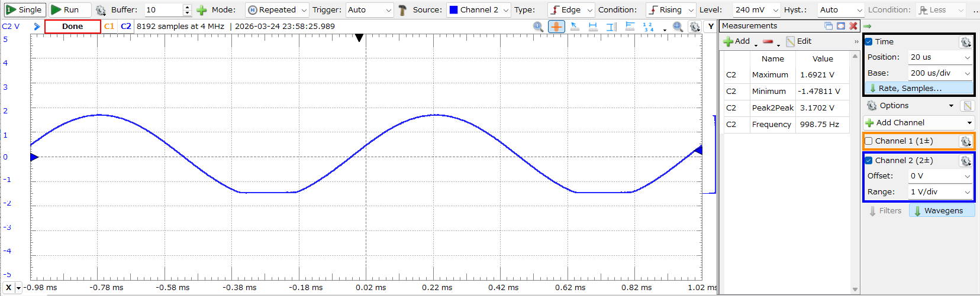Open Time gear settings
The image size is (980, 296).
tap(965, 42)
